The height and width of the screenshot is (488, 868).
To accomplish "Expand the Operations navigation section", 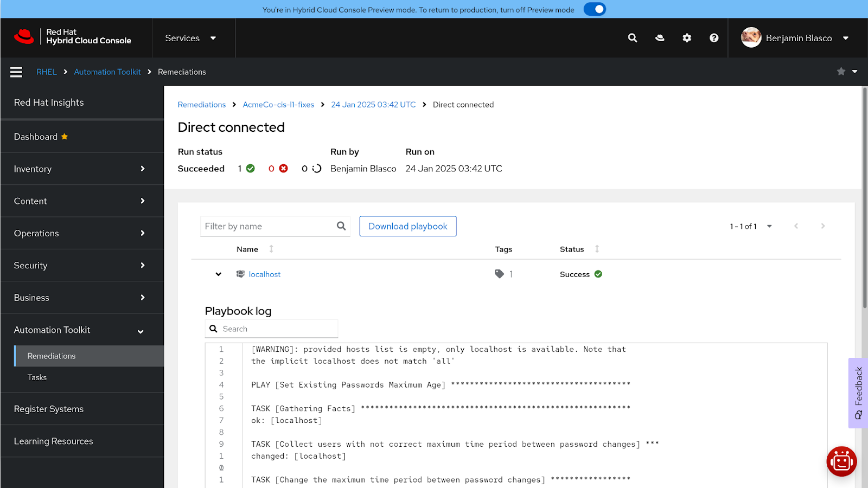I will pos(82,233).
